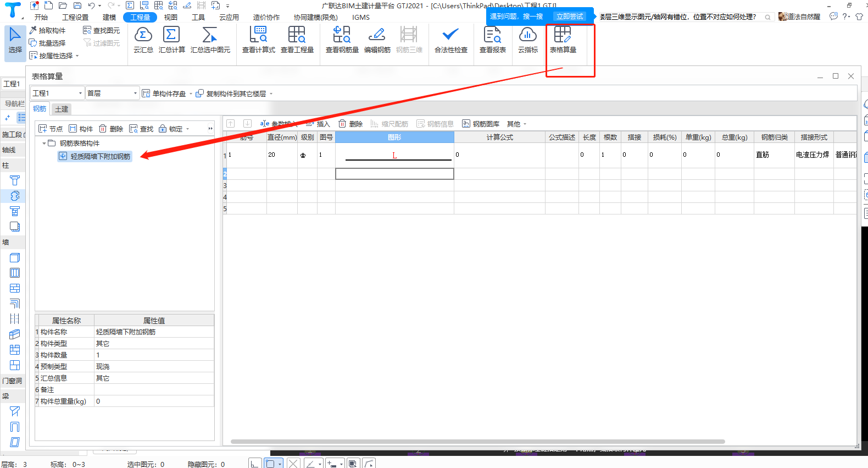
Task: Click the 编辑钢筋 ribbon icon
Action: (377, 40)
